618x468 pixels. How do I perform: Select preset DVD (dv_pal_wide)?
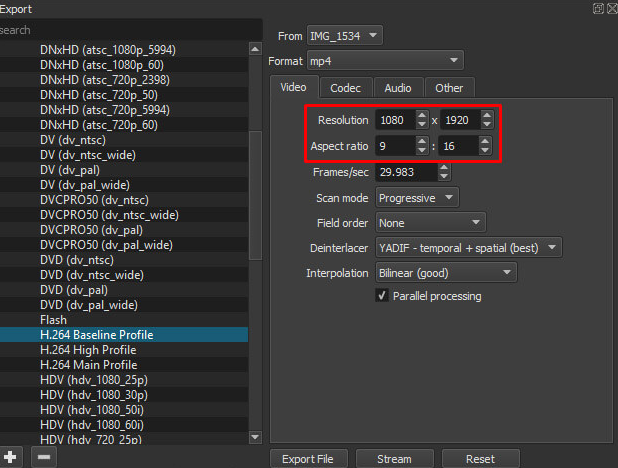(124, 304)
